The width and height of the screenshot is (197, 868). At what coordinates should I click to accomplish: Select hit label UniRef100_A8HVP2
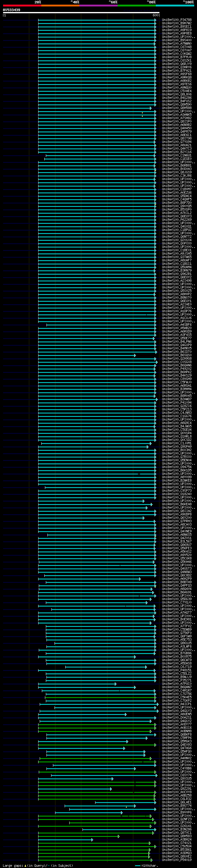tap(177, 294)
